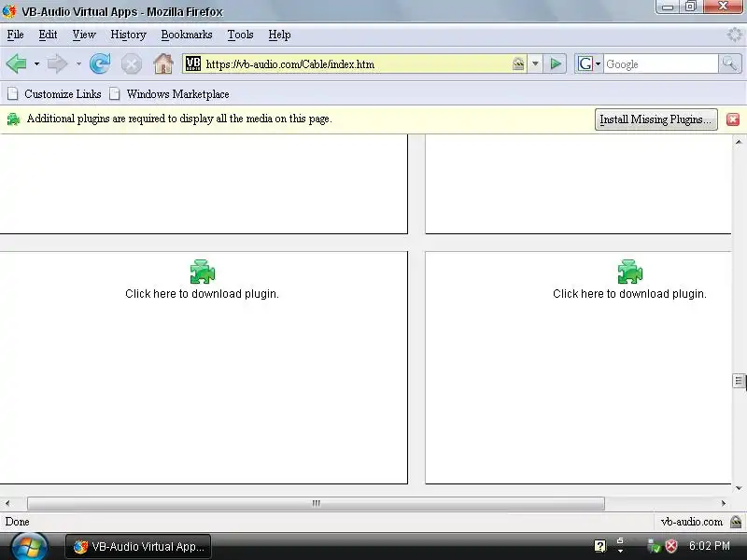747x560 pixels.
Task: Open the search engine selector dropdown
Action: 598,63
